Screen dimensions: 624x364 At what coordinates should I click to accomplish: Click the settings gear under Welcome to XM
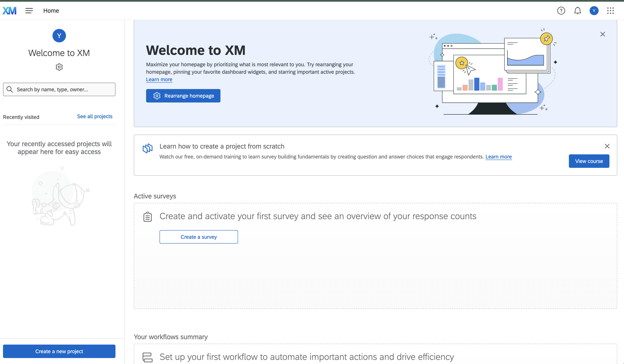[x=59, y=67]
